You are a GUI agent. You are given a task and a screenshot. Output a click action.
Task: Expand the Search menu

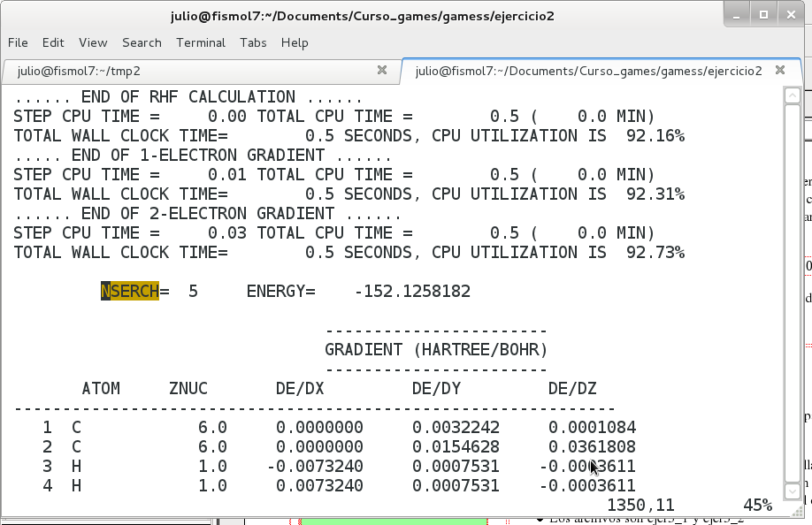[x=142, y=42]
